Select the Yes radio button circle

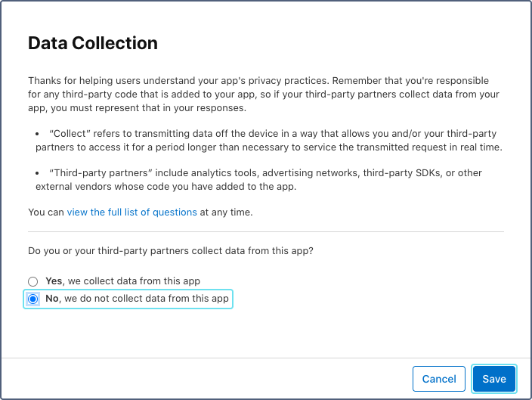point(33,281)
